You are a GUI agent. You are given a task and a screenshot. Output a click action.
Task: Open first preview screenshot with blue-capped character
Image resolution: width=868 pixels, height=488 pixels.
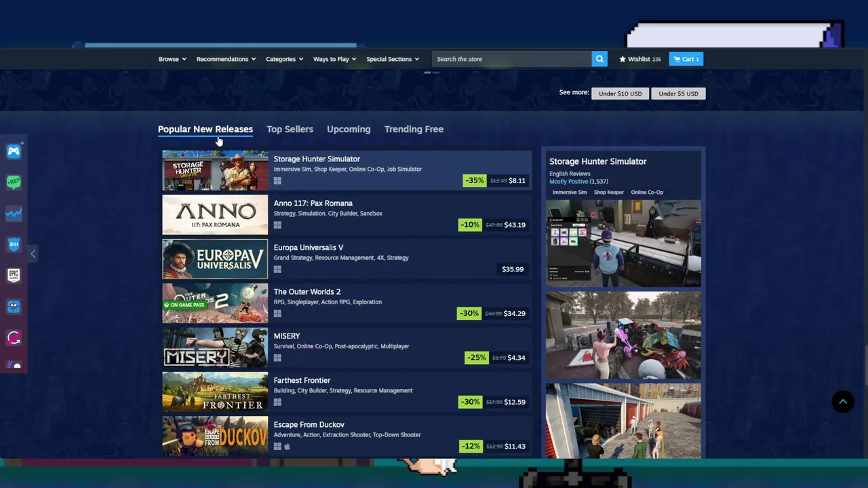[x=623, y=243]
